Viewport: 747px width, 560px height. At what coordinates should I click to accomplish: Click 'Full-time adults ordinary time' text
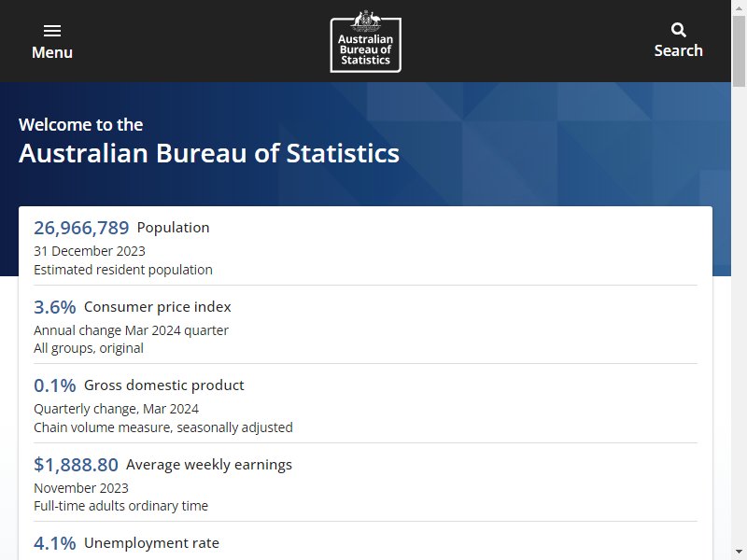(x=121, y=506)
